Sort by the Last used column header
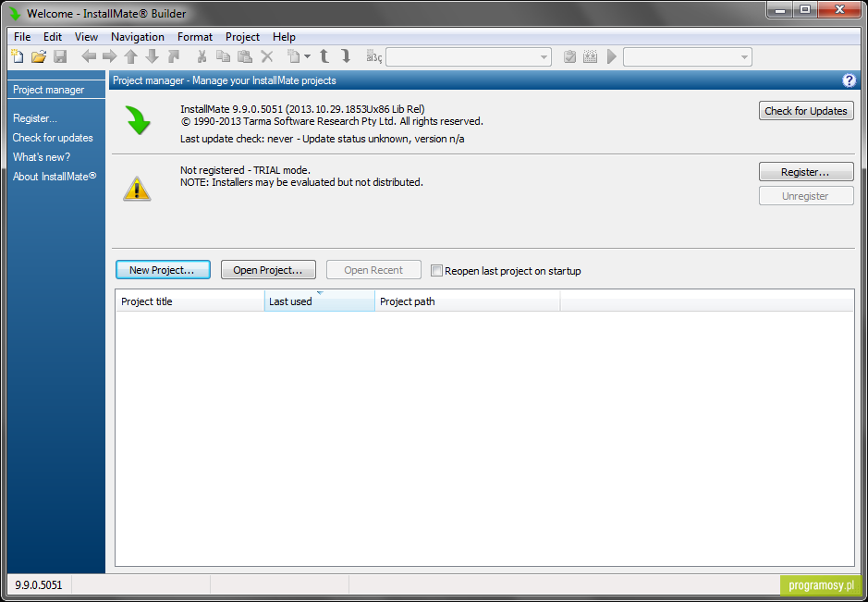 (x=320, y=301)
